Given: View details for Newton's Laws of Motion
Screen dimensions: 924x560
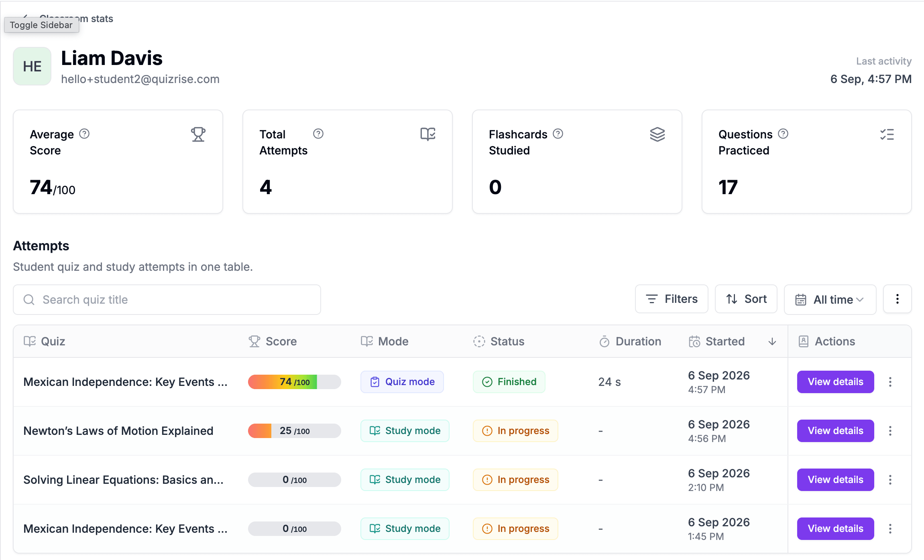Looking at the screenshot, I should pos(835,431).
